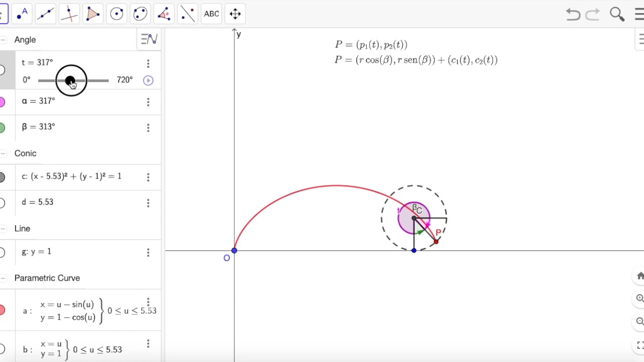Select the ABC Text tool
The height and width of the screenshot is (362, 644).
211,14
